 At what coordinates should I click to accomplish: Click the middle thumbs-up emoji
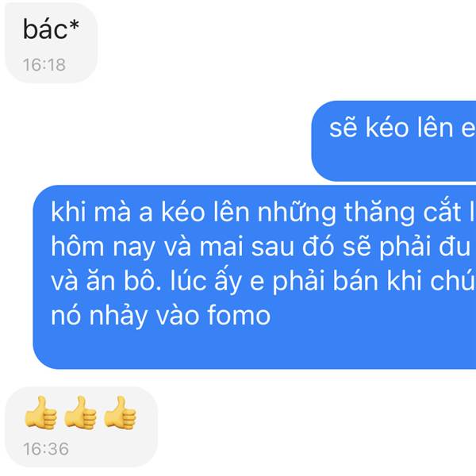pos(80,413)
